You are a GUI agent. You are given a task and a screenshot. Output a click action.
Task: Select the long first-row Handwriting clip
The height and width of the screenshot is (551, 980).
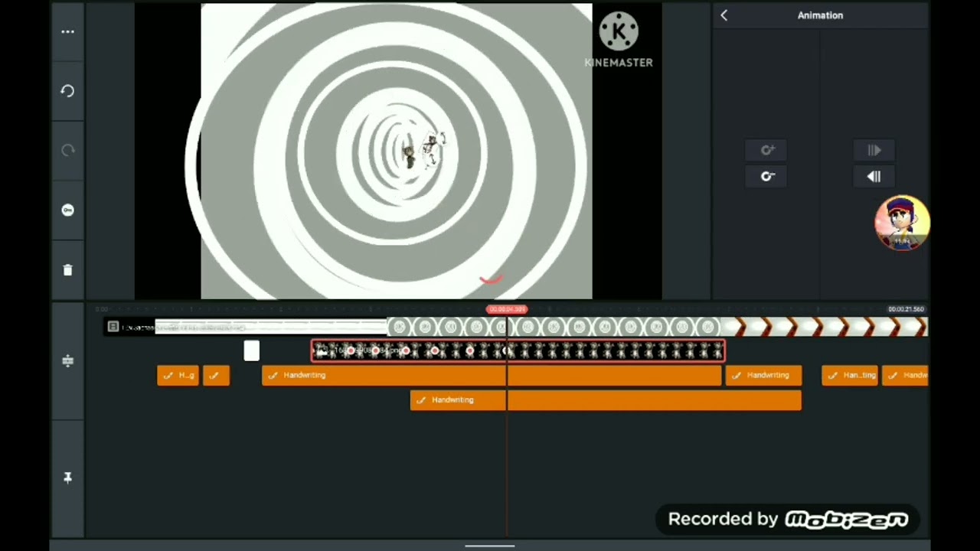(492, 375)
